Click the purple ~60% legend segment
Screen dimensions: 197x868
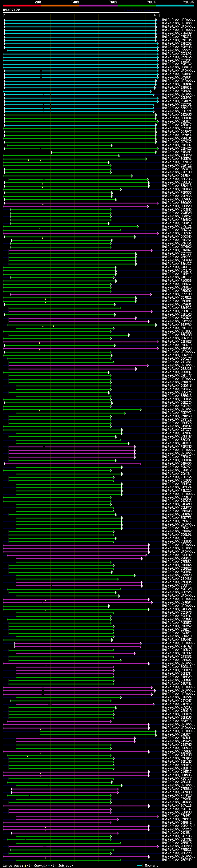(99, 6)
